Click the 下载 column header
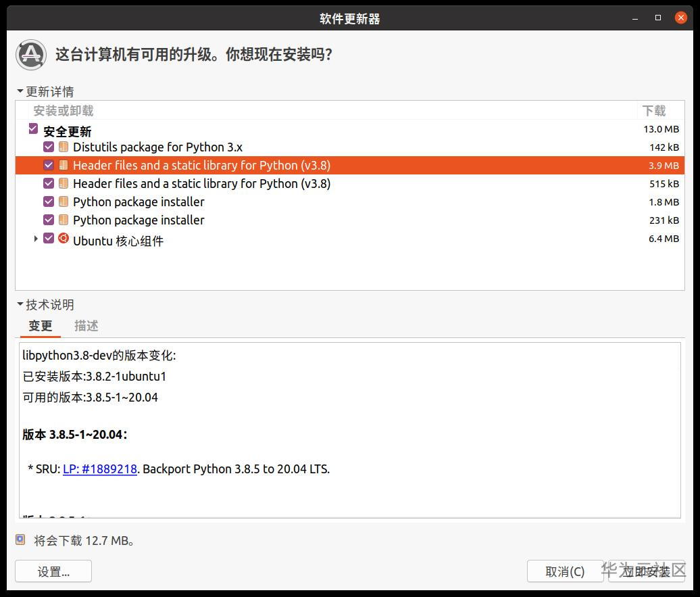The width and height of the screenshot is (700, 597). tap(653, 111)
